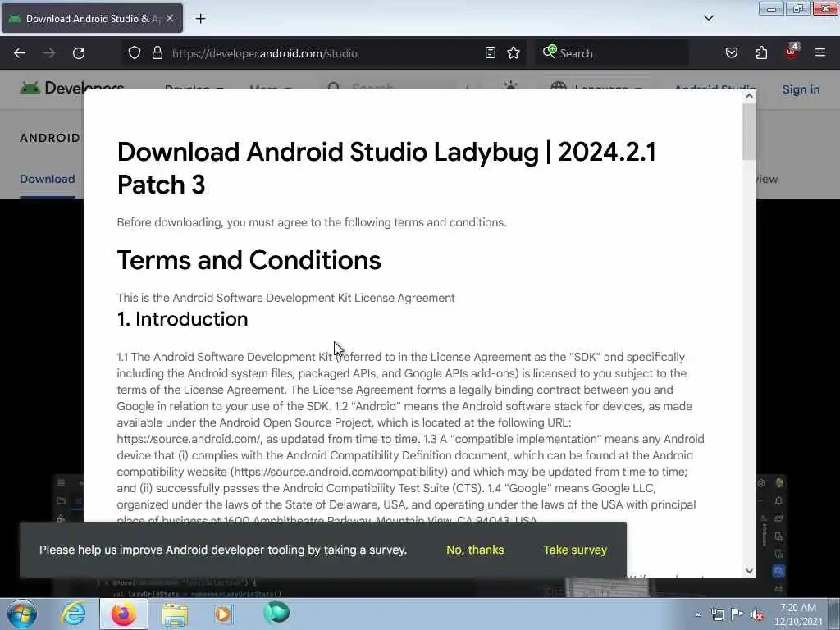This screenshot has width=840, height=630.
Task: Open Firefox hamburger application menu
Action: coord(820,52)
